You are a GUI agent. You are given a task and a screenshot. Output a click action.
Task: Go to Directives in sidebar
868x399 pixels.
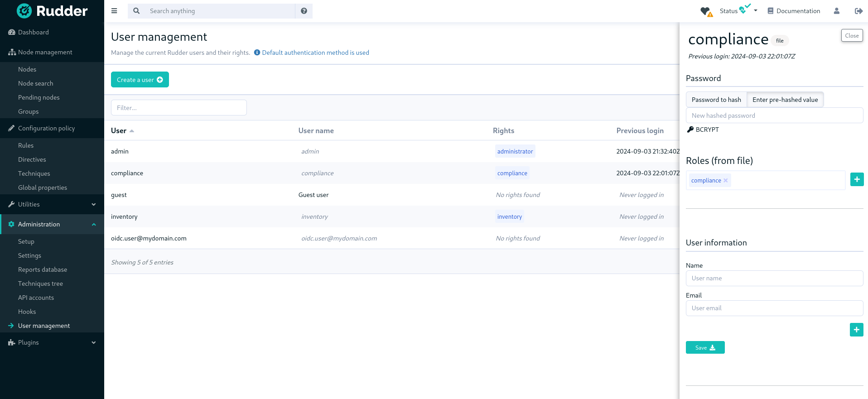pos(32,159)
